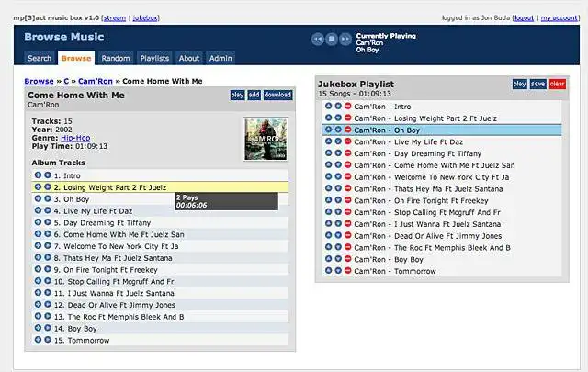
Task: Switch to stream mode link
Action: 115,18
